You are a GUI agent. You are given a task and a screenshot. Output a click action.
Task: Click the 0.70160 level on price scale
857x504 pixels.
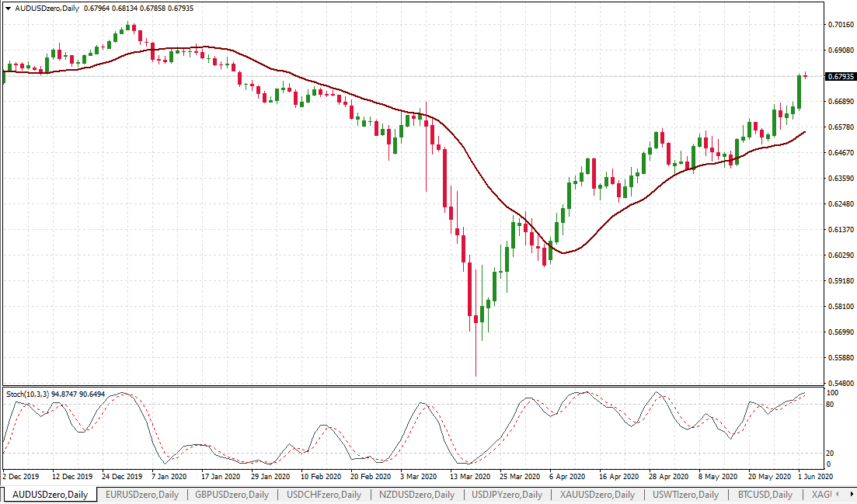click(x=840, y=25)
